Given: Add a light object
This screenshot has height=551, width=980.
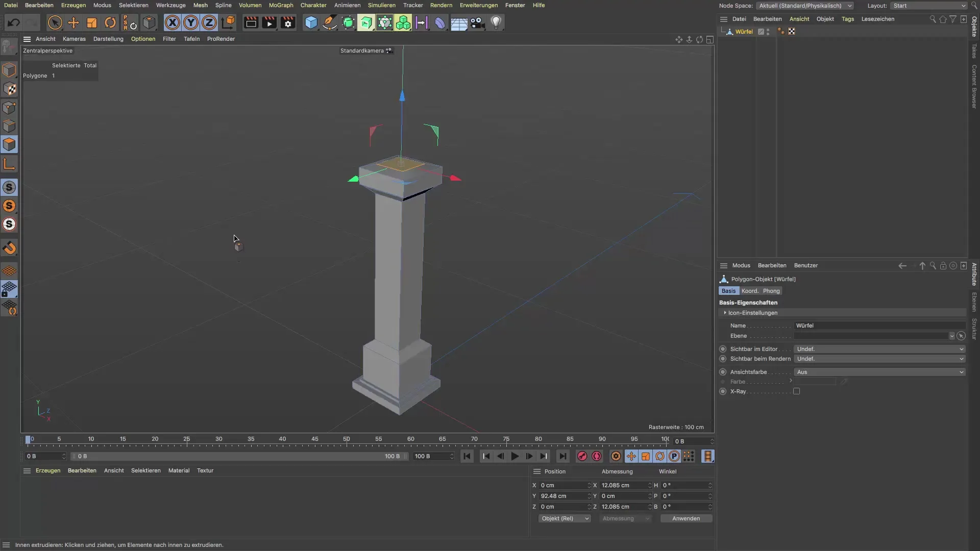Looking at the screenshot, I should (496, 22).
